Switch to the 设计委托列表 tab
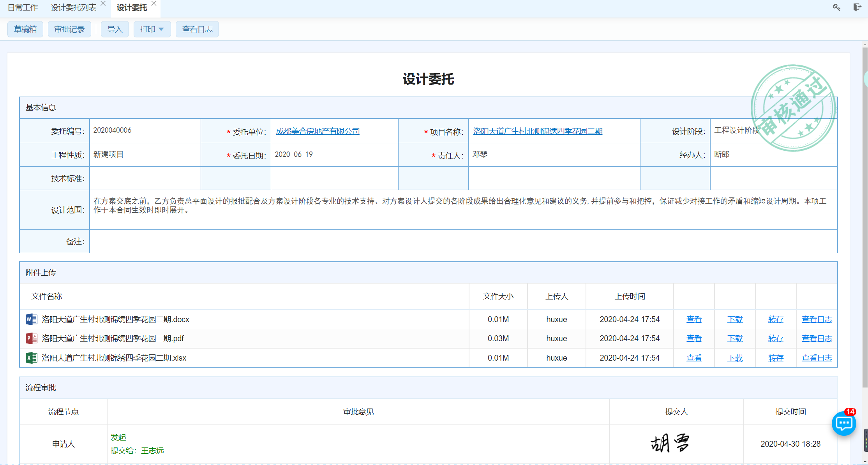The width and height of the screenshot is (868, 465). click(x=74, y=8)
